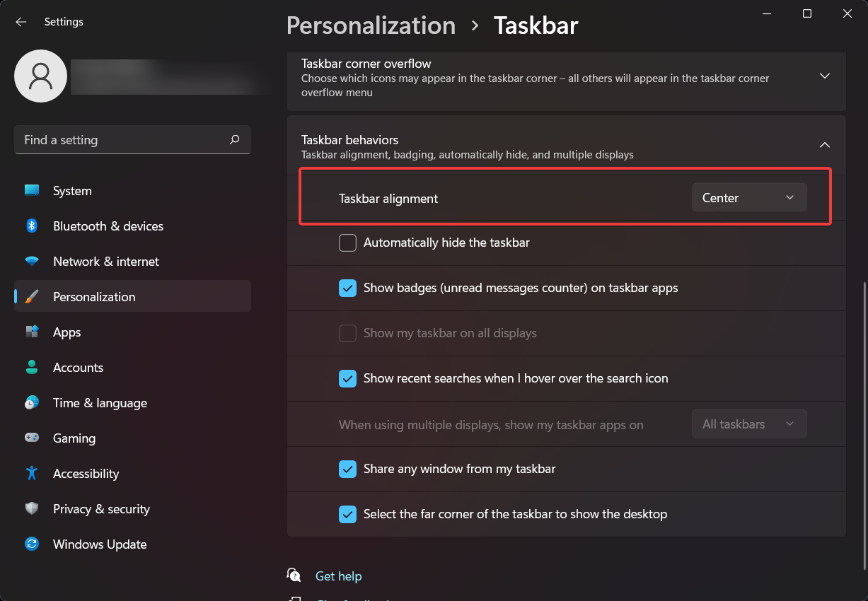The height and width of the screenshot is (601, 868).
Task: Open Bluetooth & devices settings
Action: click(x=31, y=226)
